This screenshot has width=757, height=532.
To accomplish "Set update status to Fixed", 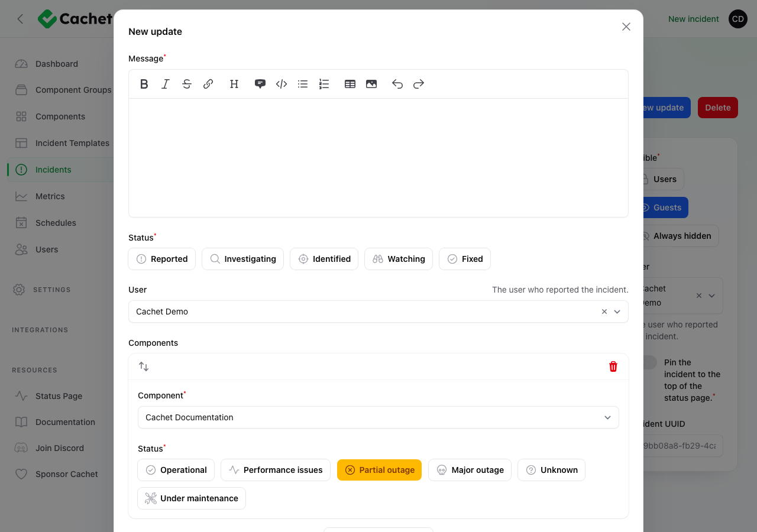I will [465, 259].
